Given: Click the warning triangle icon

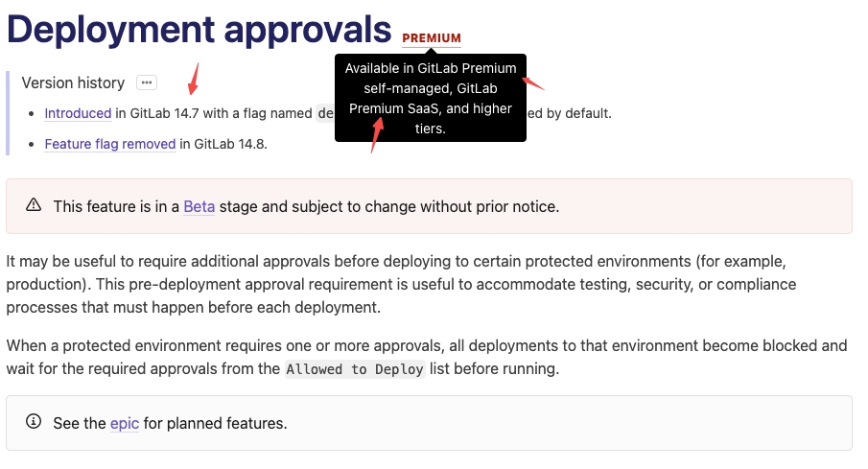Looking at the screenshot, I should 34,205.
